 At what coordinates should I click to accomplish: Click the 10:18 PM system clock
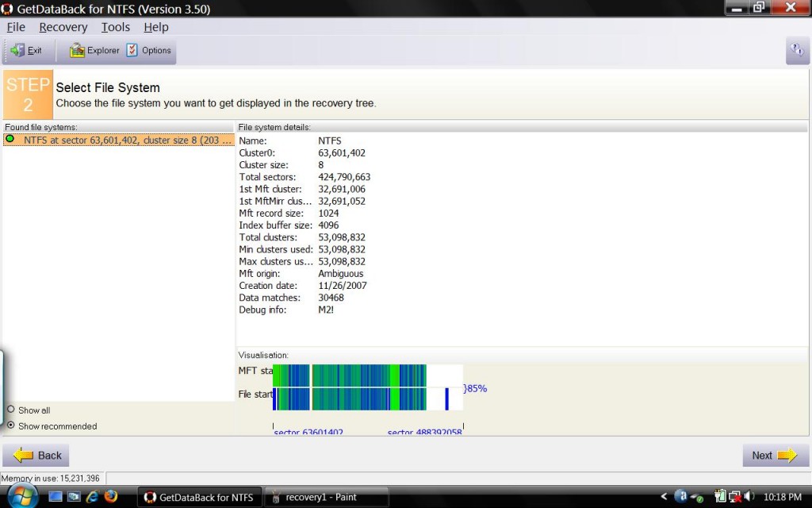(x=783, y=497)
